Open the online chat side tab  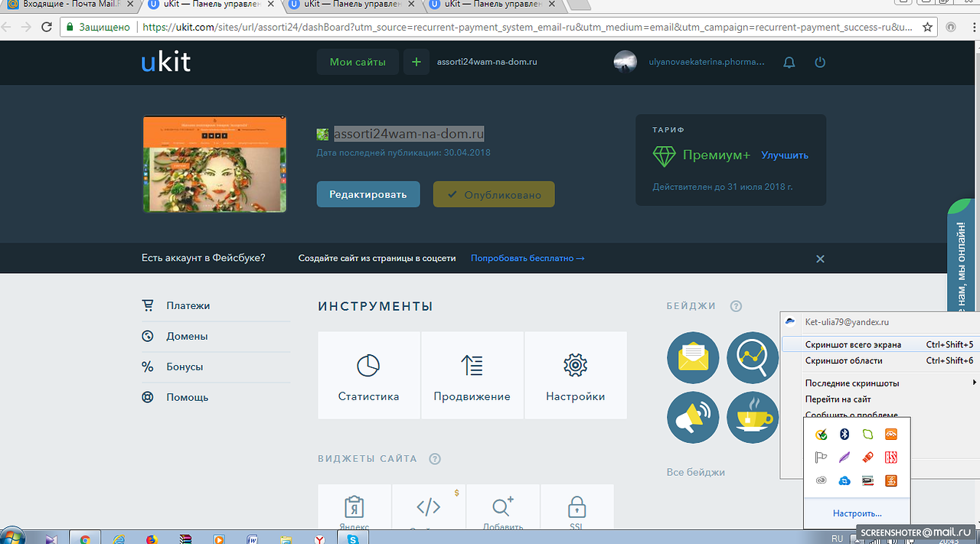pos(962,256)
